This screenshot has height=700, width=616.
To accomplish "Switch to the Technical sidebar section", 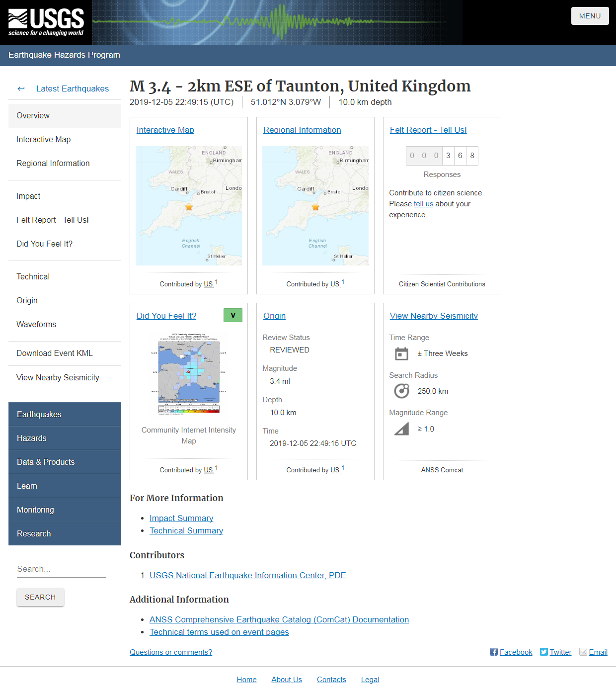I will pos(33,276).
